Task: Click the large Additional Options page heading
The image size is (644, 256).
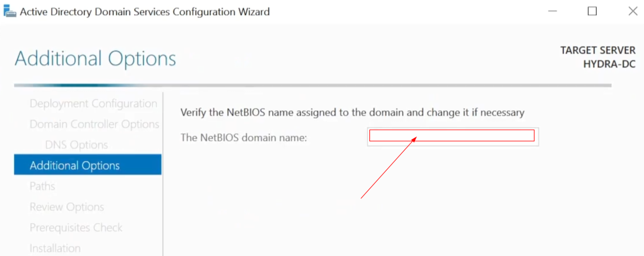Action: coord(95,59)
